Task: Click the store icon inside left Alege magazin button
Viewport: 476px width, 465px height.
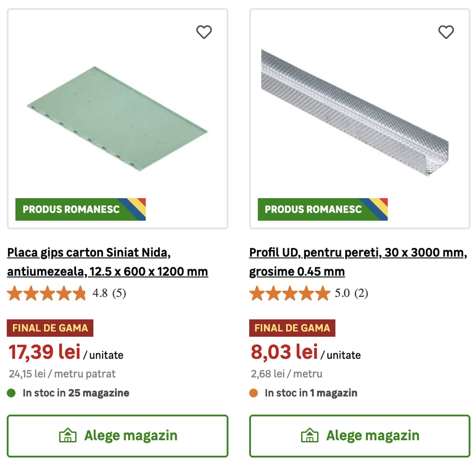Action: [68, 435]
